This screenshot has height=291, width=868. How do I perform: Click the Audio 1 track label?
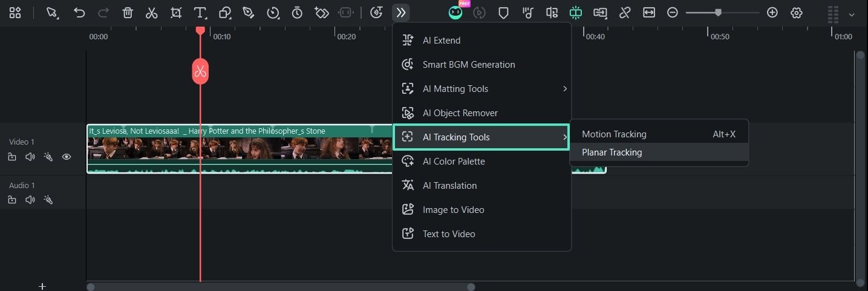[x=22, y=185]
